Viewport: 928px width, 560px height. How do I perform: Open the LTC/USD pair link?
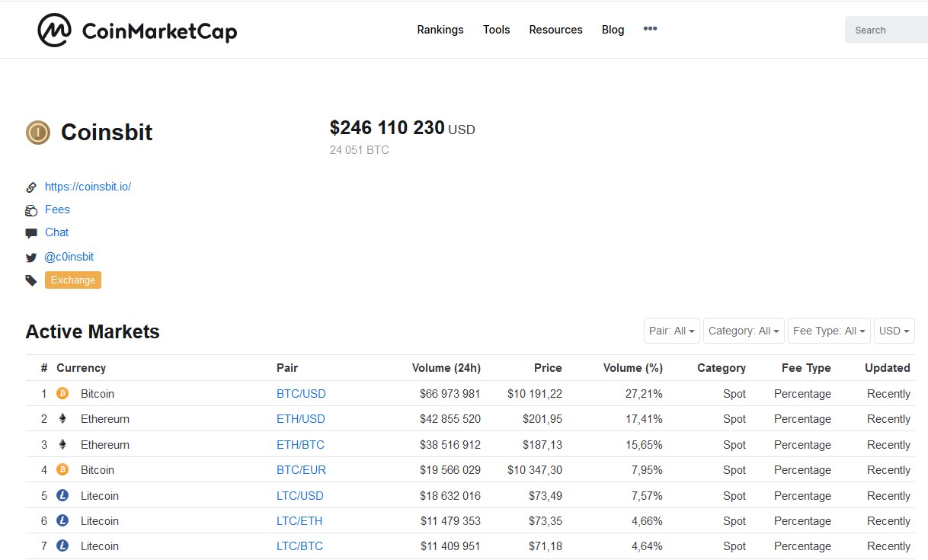(x=300, y=496)
